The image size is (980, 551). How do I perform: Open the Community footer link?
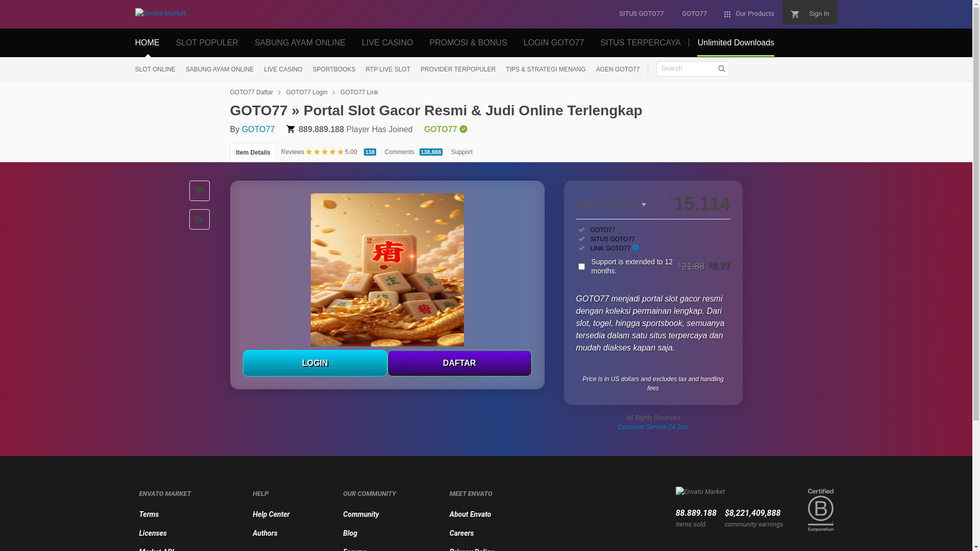pos(361,514)
